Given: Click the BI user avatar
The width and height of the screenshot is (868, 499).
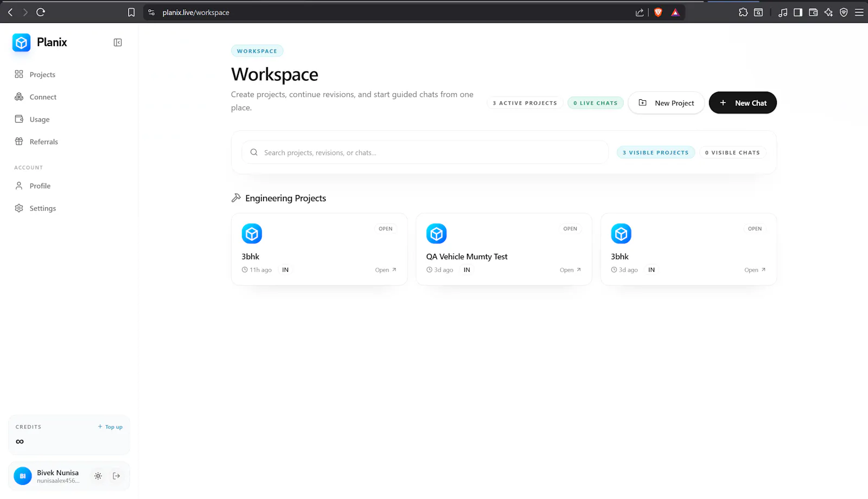Looking at the screenshot, I should (23, 476).
